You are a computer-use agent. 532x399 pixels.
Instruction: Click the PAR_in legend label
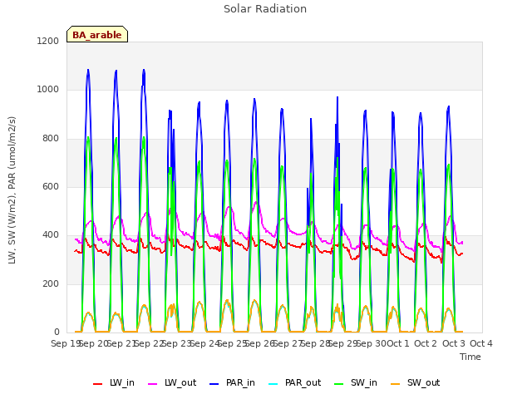[x=240, y=382]
